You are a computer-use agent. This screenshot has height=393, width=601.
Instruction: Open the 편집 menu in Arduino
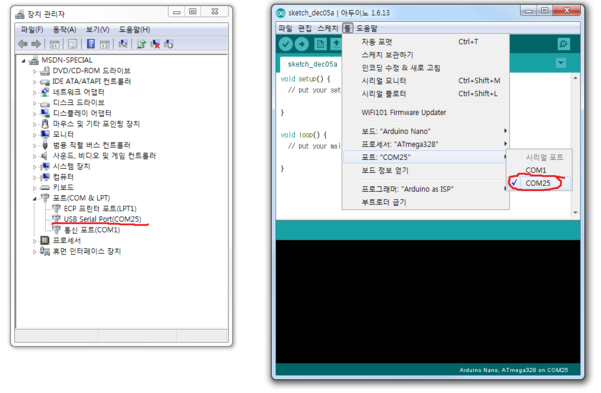pos(305,28)
